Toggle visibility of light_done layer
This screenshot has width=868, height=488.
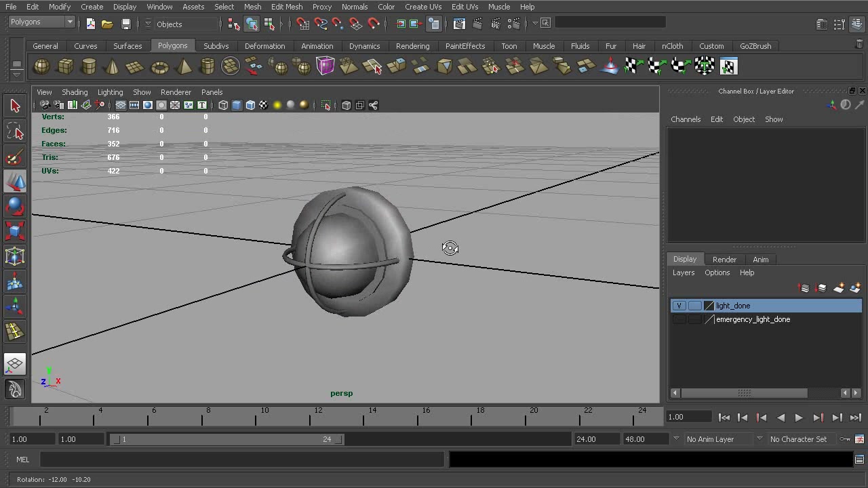click(x=679, y=306)
